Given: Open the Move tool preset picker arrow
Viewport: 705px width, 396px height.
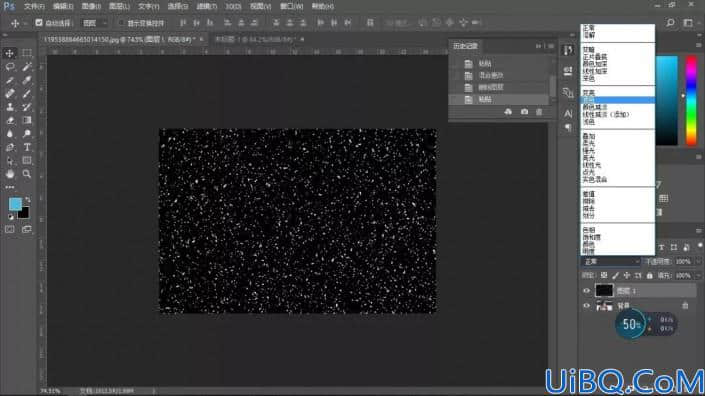Looking at the screenshot, I should point(25,23).
